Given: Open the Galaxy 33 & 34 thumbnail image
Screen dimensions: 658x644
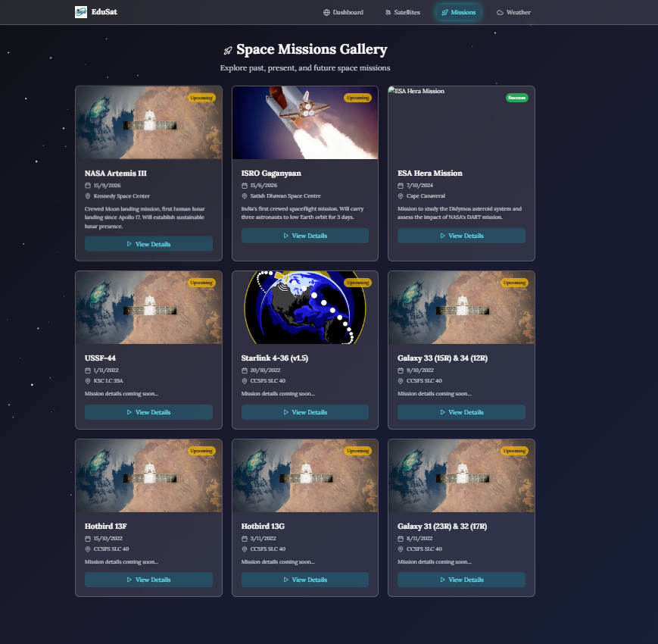Looking at the screenshot, I should (x=461, y=308).
